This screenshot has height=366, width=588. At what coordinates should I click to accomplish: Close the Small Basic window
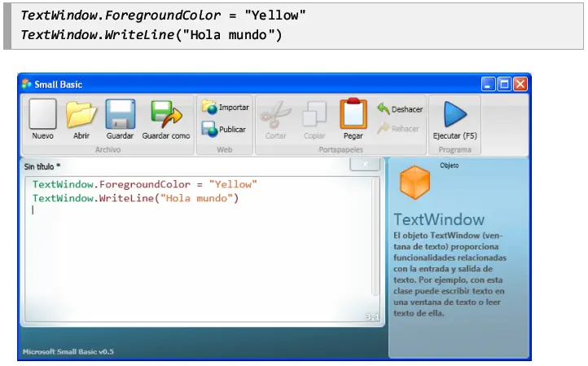coord(520,84)
